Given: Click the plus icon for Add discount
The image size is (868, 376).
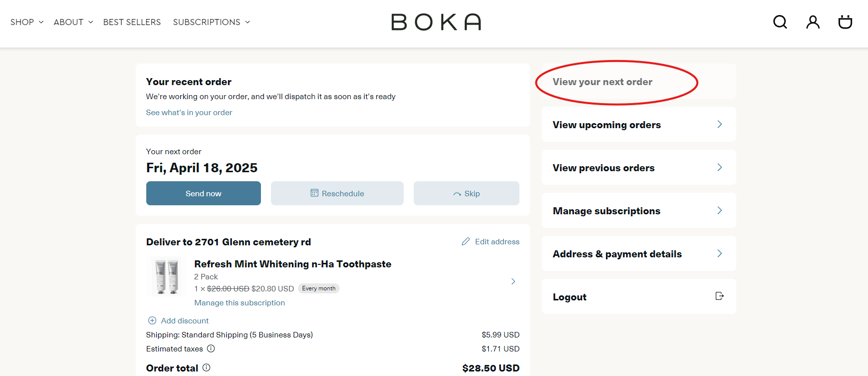Looking at the screenshot, I should pos(152,320).
